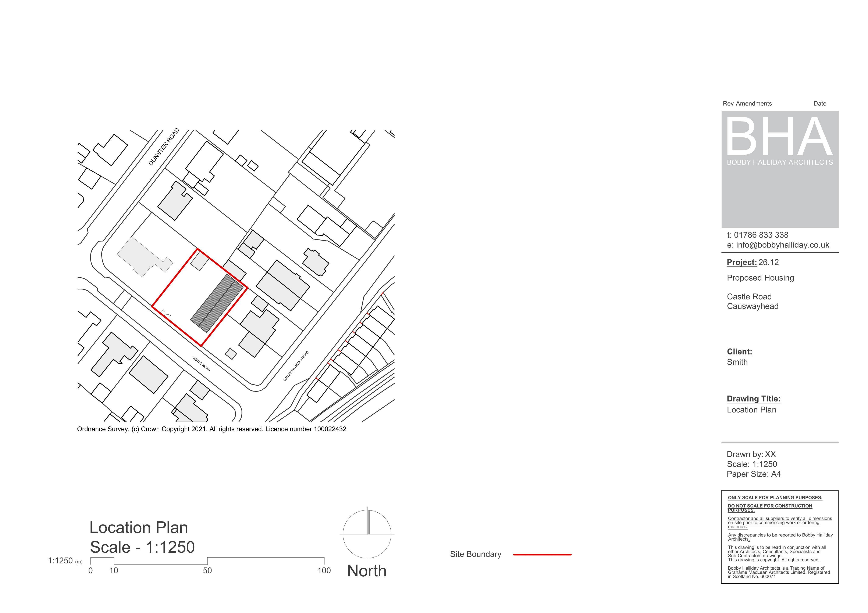Click the '100' mark on scale bar

324,571
